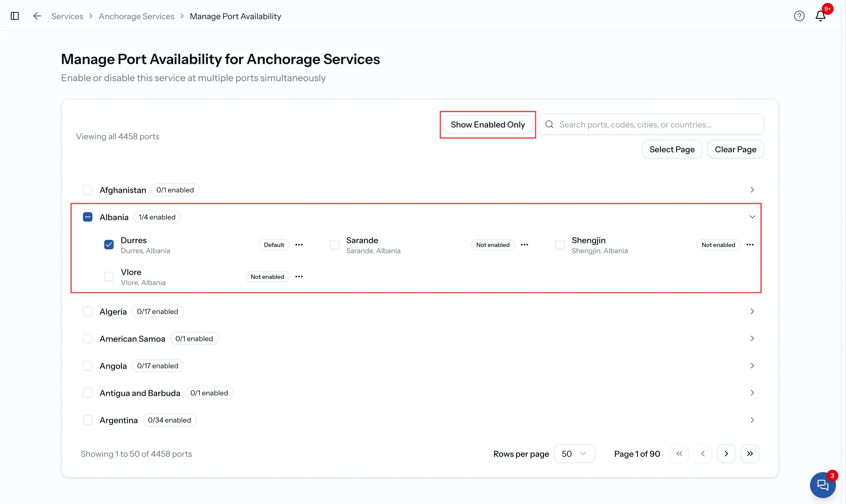Expand the Angola ports list
Viewport: 846px width, 504px height.
click(x=752, y=365)
